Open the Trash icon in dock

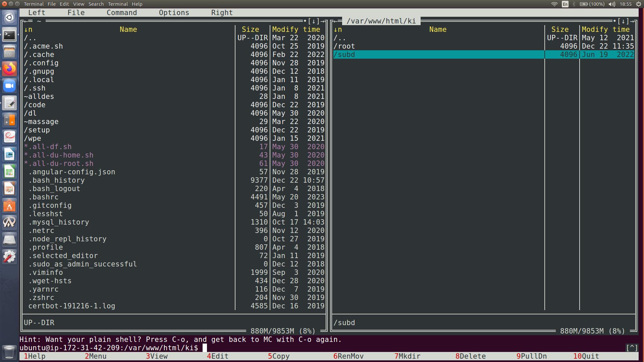[x=9, y=352]
